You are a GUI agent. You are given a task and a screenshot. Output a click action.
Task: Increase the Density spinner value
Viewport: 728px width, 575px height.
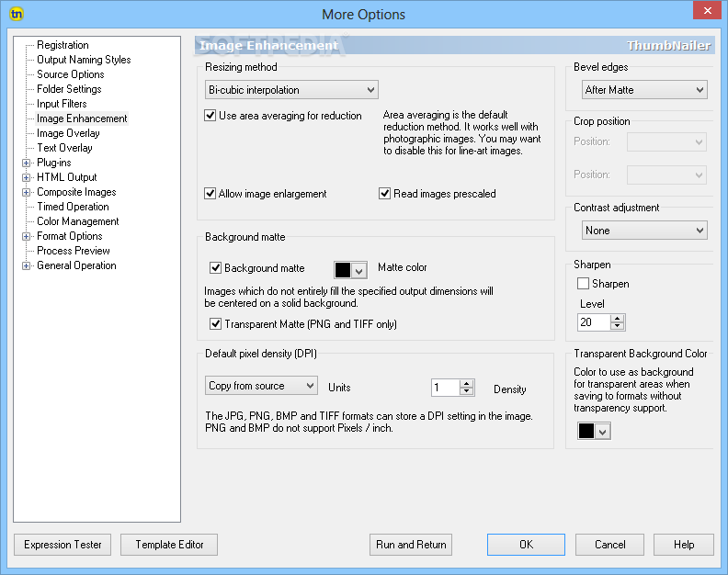[467, 384]
